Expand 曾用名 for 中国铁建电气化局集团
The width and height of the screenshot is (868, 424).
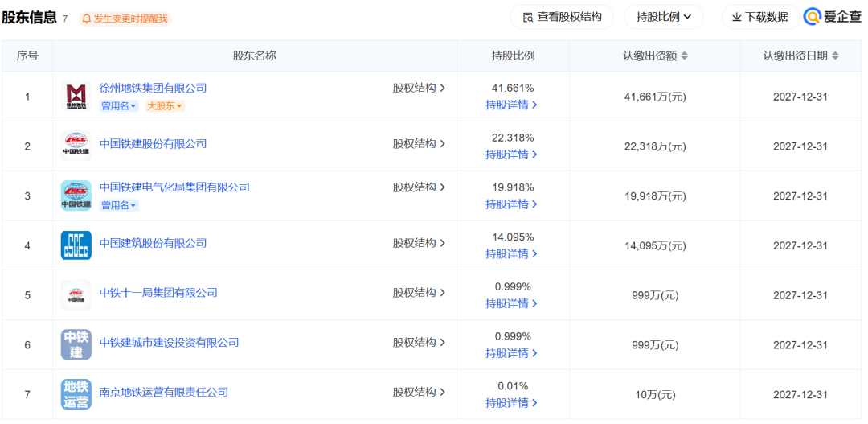pyautogui.click(x=119, y=206)
